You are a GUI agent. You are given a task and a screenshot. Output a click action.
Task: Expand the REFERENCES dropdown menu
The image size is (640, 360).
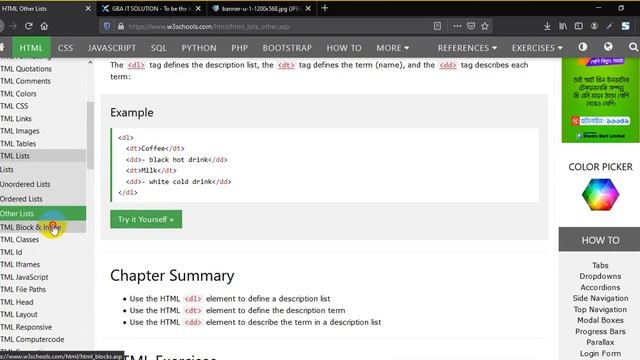tap(467, 48)
